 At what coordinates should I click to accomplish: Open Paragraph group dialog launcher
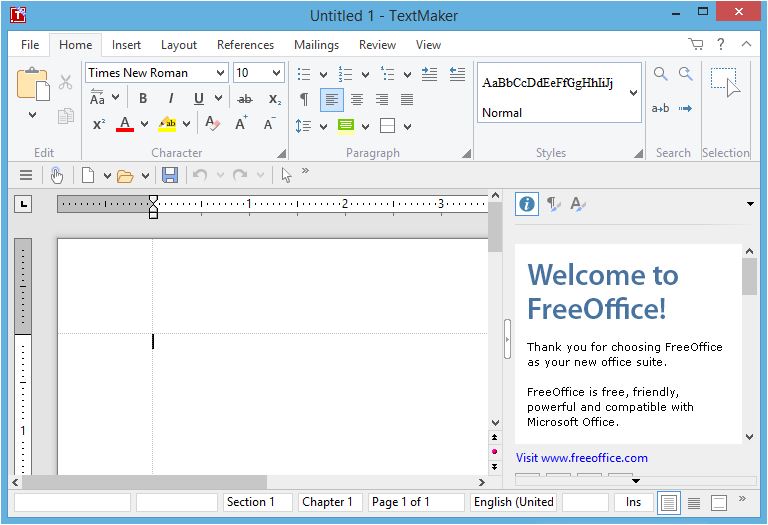[466, 154]
